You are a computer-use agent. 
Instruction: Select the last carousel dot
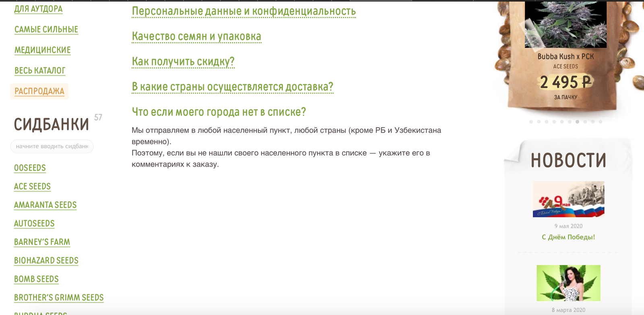click(x=600, y=122)
